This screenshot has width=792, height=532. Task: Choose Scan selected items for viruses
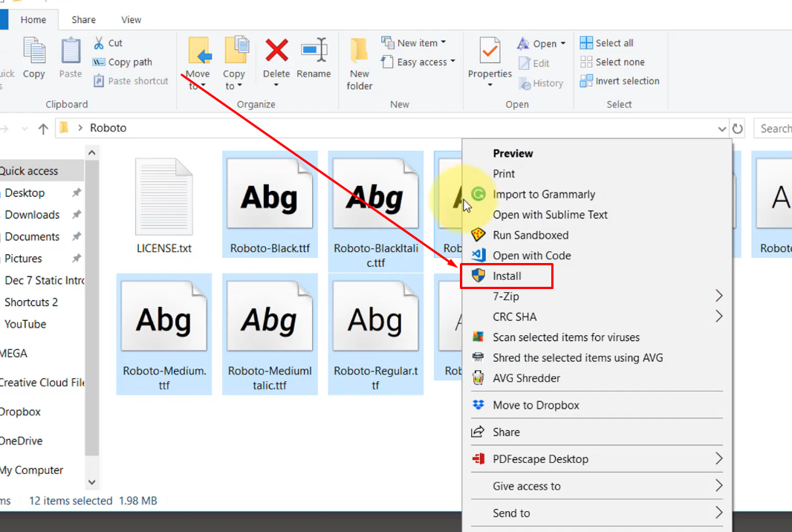(x=566, y=337)
